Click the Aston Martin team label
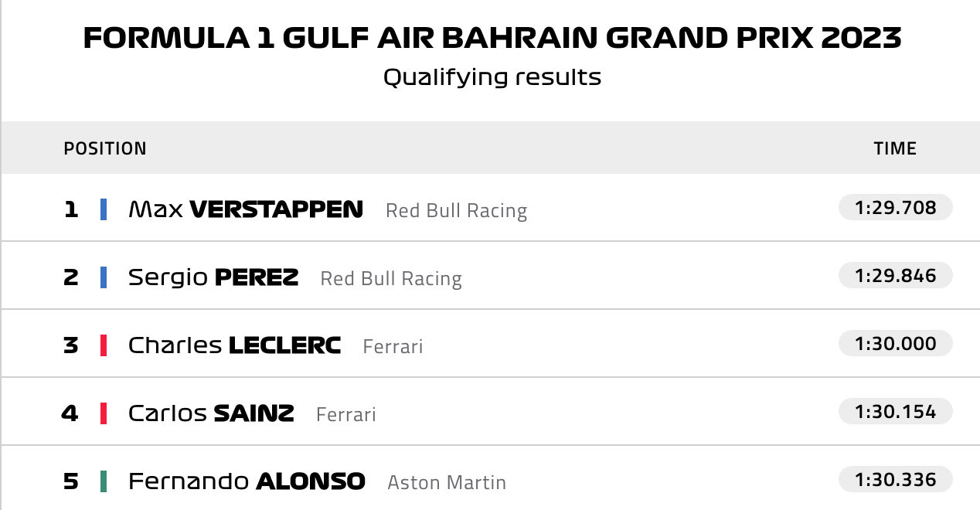 [447, 483]
